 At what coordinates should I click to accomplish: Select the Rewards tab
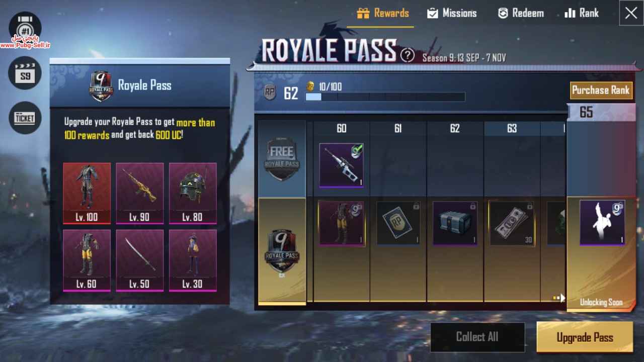(x=383, y=14)
